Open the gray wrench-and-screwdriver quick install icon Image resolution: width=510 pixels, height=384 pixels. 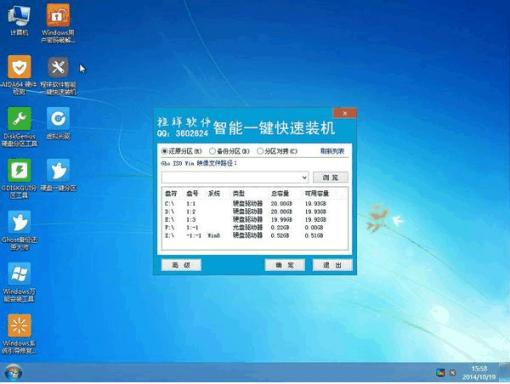(x=58, y=75)
